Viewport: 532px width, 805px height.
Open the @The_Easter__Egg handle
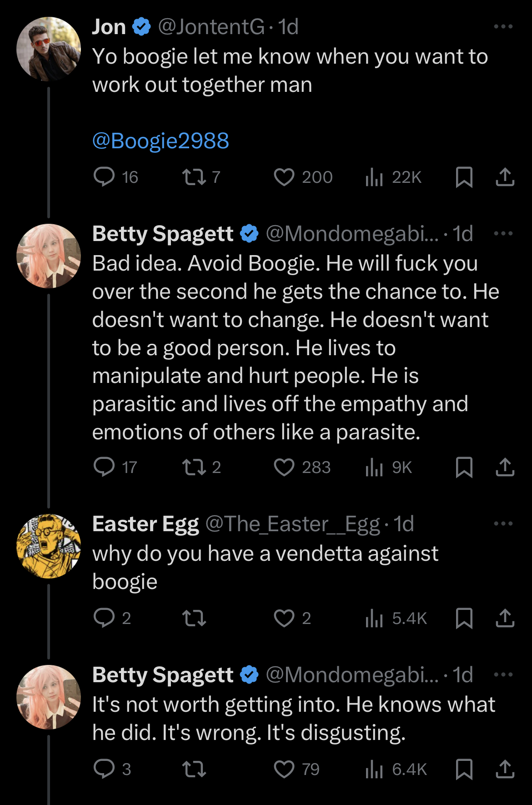click(293, 524)
